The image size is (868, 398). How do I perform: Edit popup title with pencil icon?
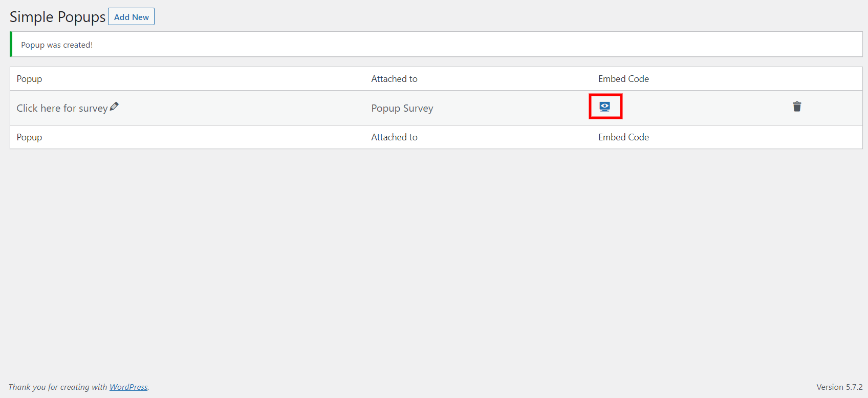[114, 106]
